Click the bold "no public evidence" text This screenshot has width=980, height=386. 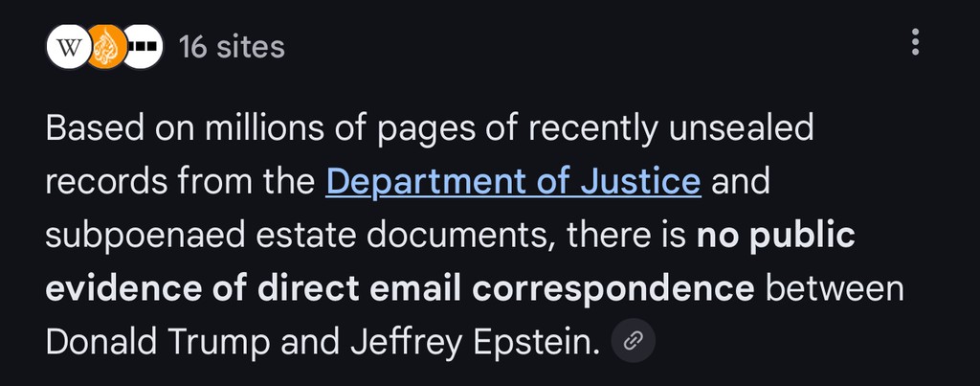pos(773,235)
